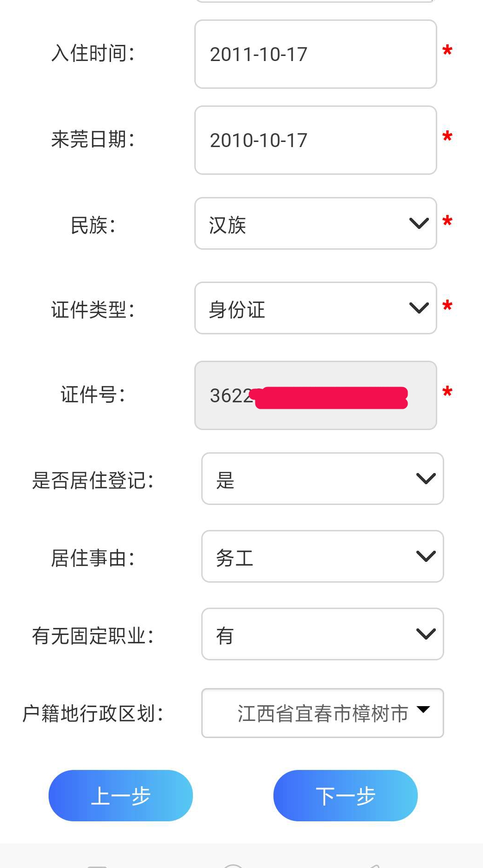Tap the 来莞日期 field label
This screenshot has width=483, height=868.
click(x=93, y=139)
